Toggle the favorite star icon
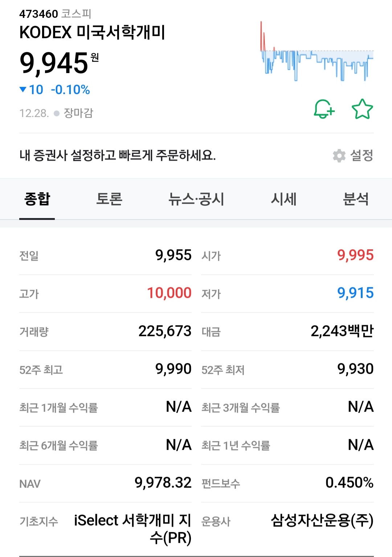 point(362,109)
